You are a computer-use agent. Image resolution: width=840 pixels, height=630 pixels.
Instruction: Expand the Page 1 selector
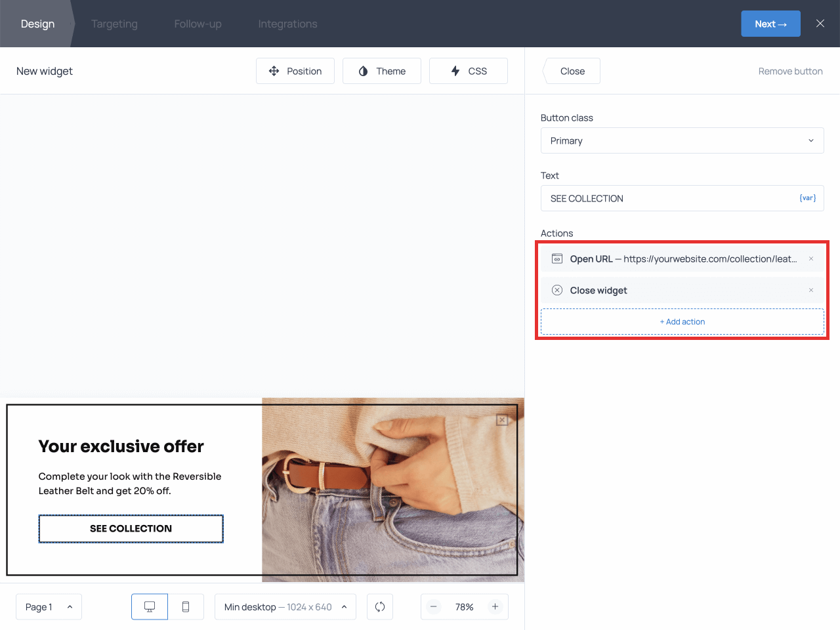pos(49,607)
